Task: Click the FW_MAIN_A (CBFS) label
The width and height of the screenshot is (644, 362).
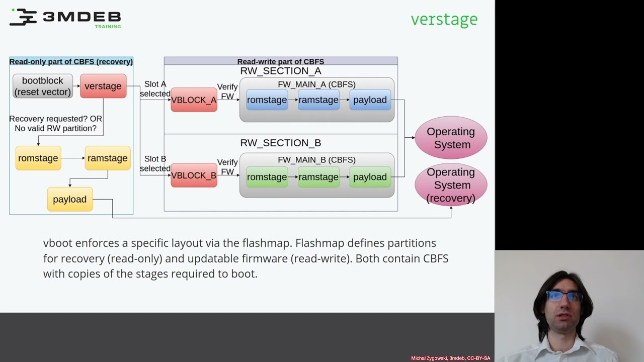Action: pos(317,84)
